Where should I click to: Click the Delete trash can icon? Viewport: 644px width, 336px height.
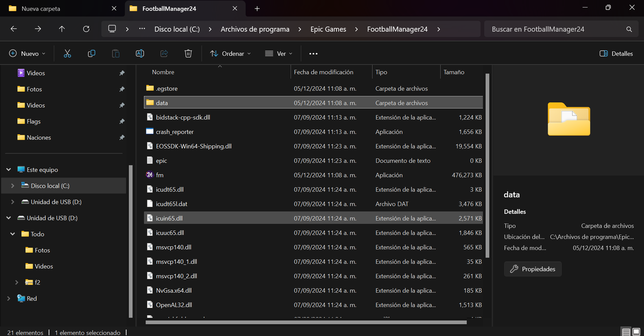point(188,53)
